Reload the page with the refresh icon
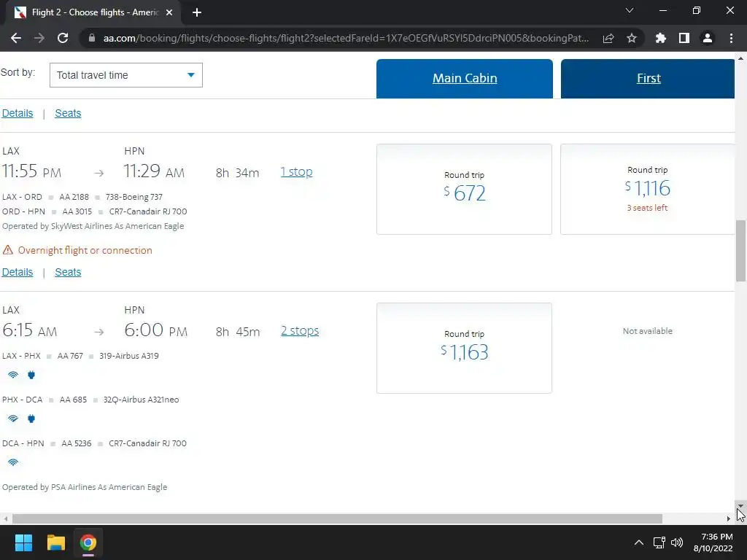 pyautogui.click(x=63, y=38)
